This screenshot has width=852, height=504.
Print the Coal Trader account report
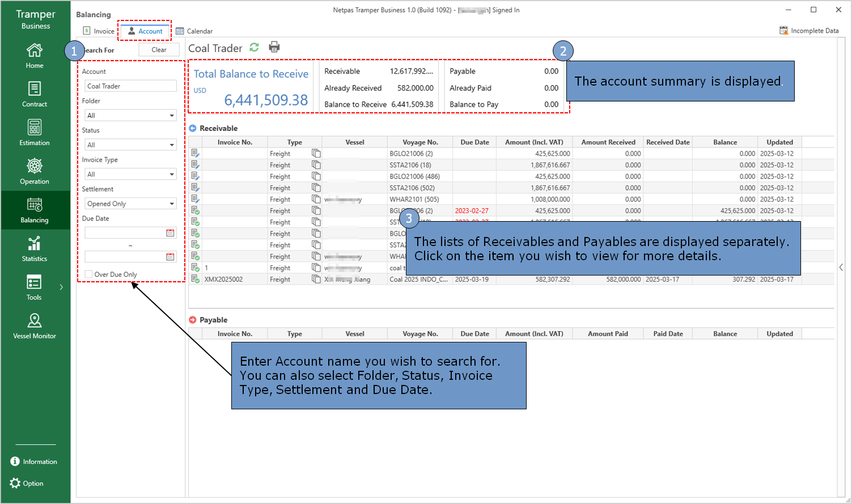(274, 47)
